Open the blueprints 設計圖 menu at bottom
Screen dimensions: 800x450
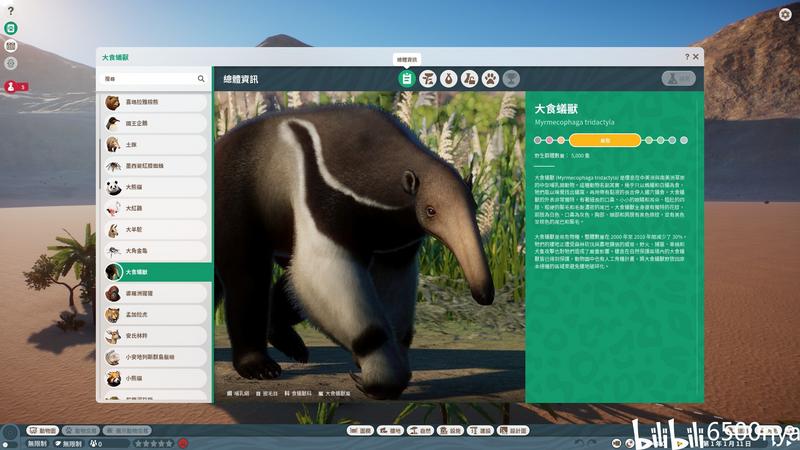pos(513,431)
